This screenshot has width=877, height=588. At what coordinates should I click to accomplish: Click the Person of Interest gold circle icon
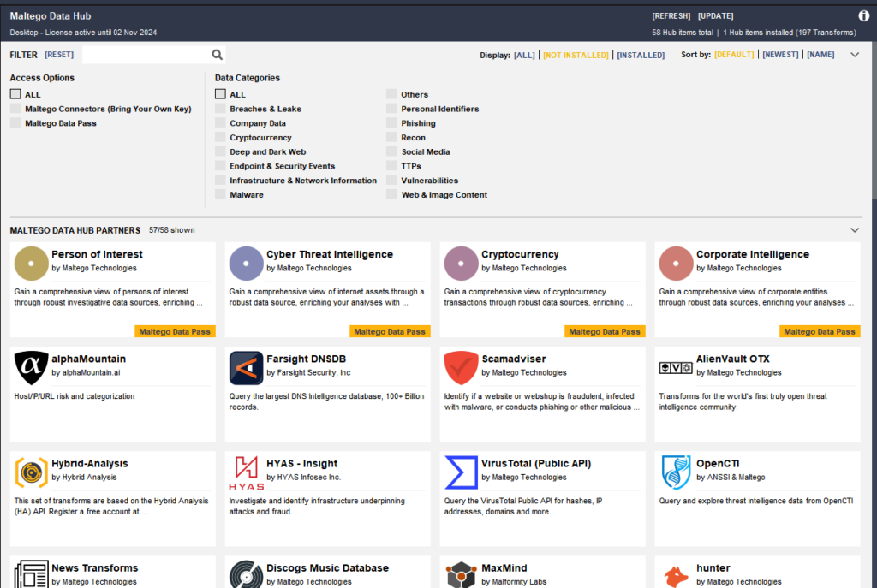(32, 264)
